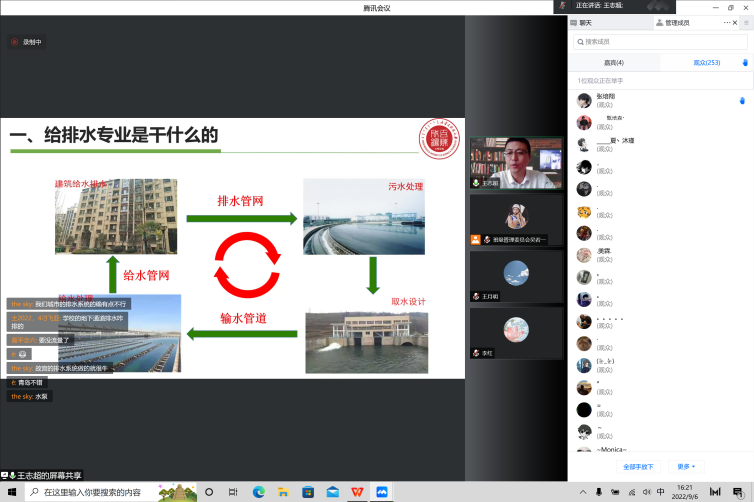Click the Windows Start button
The height and width of the screenshot is (502, 754).
11,492
